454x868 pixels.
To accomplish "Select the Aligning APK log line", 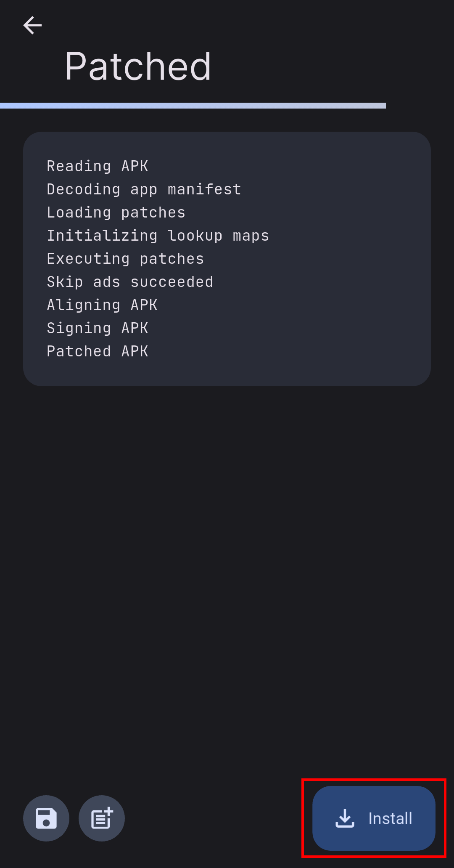I will click(102, 305).
